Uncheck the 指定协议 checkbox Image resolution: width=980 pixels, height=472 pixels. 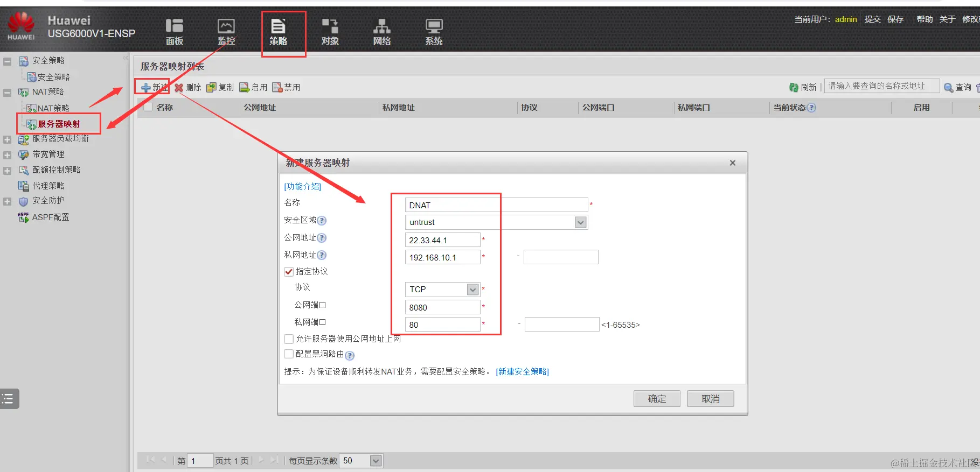(x=289, y=272)
